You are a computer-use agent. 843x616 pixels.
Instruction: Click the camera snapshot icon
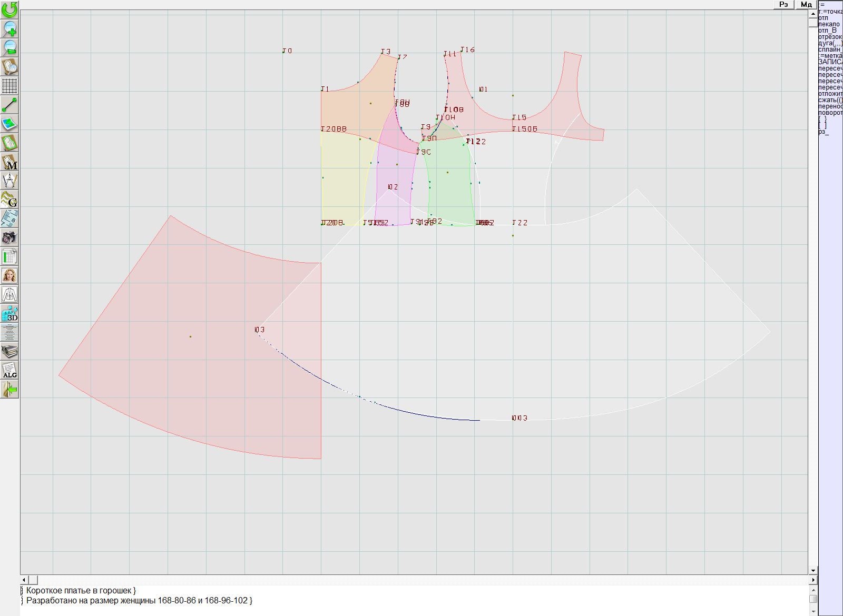[9, 237]
